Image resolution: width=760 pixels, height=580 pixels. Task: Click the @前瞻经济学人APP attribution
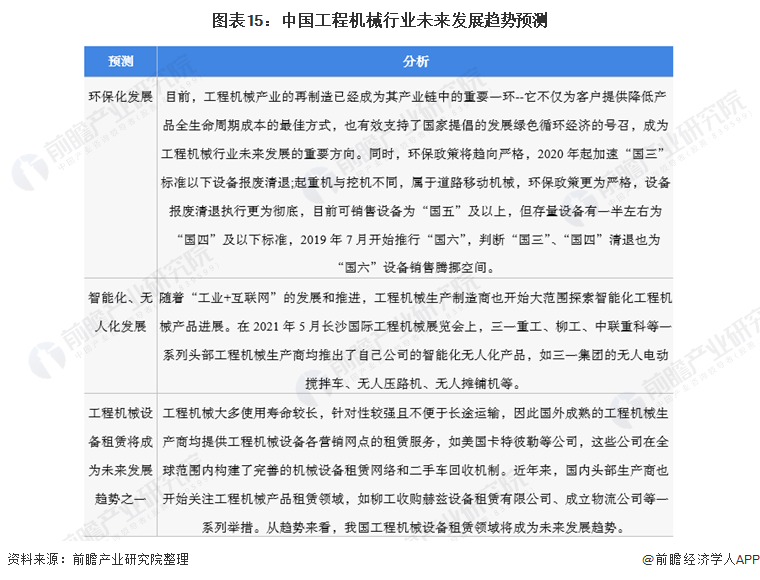(700, 559)
